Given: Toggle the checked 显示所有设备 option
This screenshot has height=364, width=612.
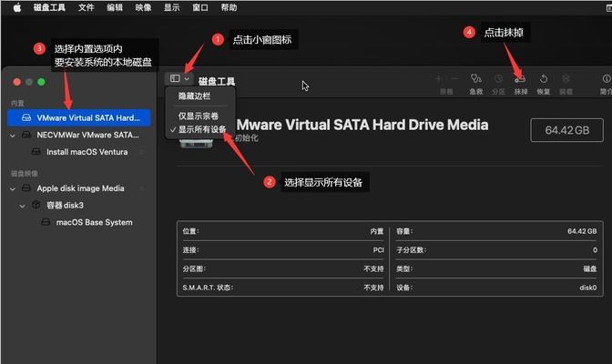Looking at the screenshot, I should pos(199,129).
